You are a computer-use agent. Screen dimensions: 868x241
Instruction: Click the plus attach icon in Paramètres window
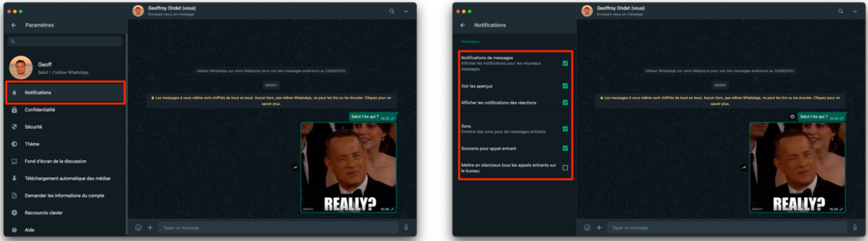click(151, 227)
